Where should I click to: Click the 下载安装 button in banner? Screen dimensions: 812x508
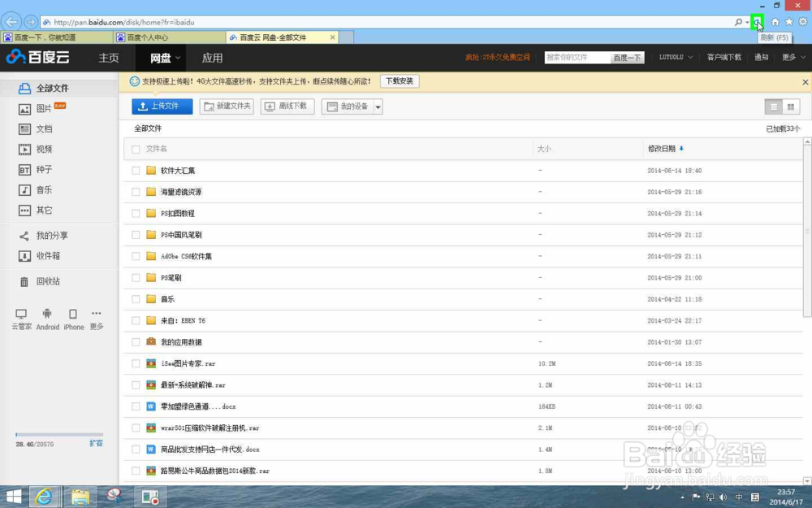click(x=400, y=81)
